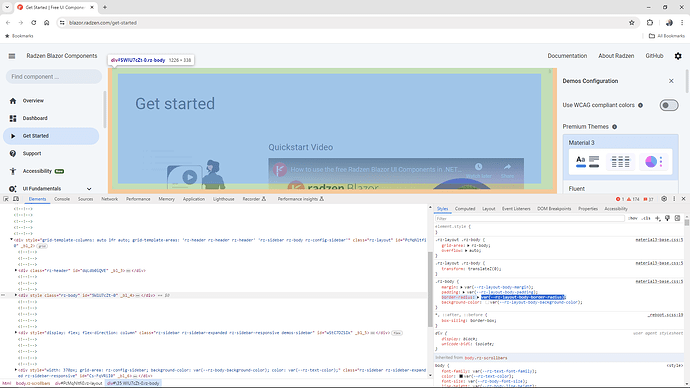The width and height of the screenshot is (690, 388).
Task: Select the inspect element picker in DevTools
Action: point(6,199)
